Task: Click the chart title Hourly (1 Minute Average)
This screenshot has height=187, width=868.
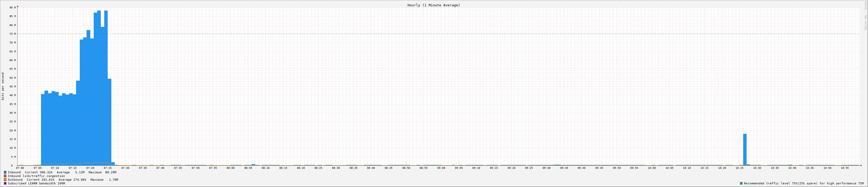Action: tap(433, 5)
